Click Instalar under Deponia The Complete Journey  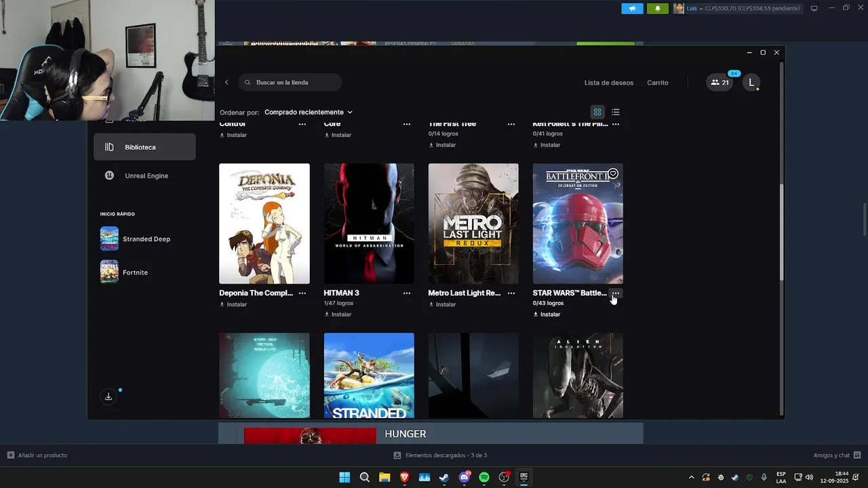233,304
